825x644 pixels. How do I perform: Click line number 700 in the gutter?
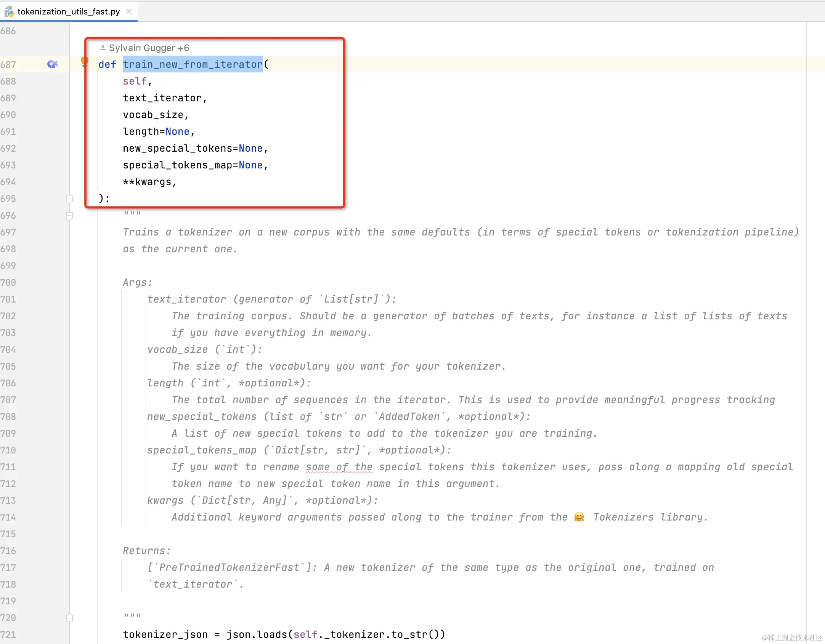pos(8,282)
